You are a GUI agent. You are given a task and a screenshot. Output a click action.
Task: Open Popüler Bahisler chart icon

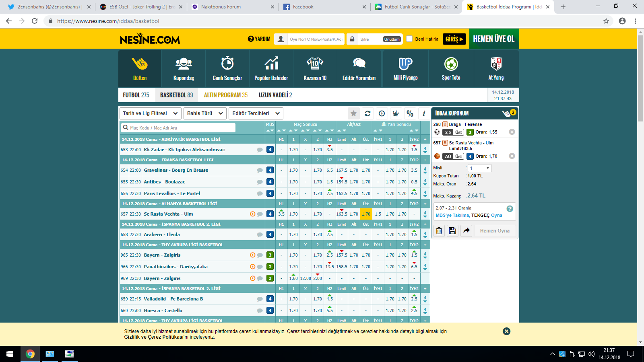point(271,63)
